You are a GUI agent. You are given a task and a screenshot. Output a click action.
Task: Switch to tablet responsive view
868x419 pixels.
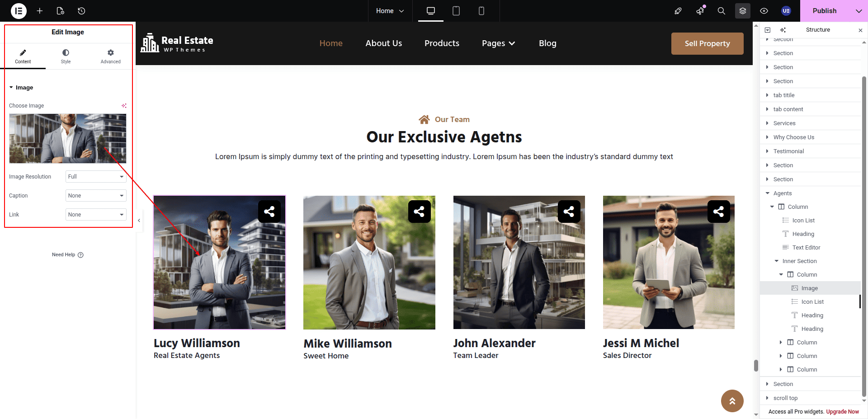456,11
